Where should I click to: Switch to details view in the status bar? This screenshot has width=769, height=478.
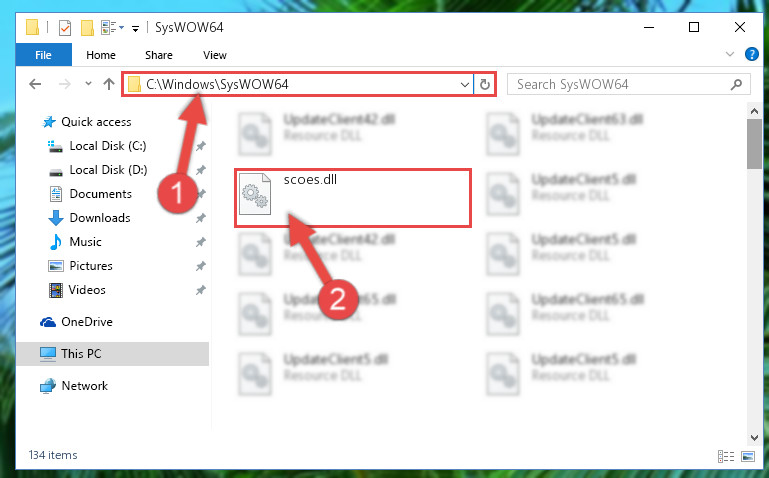click(726, 456)
